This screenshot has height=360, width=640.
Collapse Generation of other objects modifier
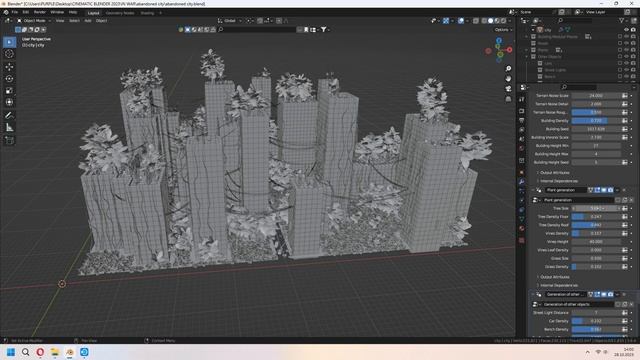pos(533,294)
